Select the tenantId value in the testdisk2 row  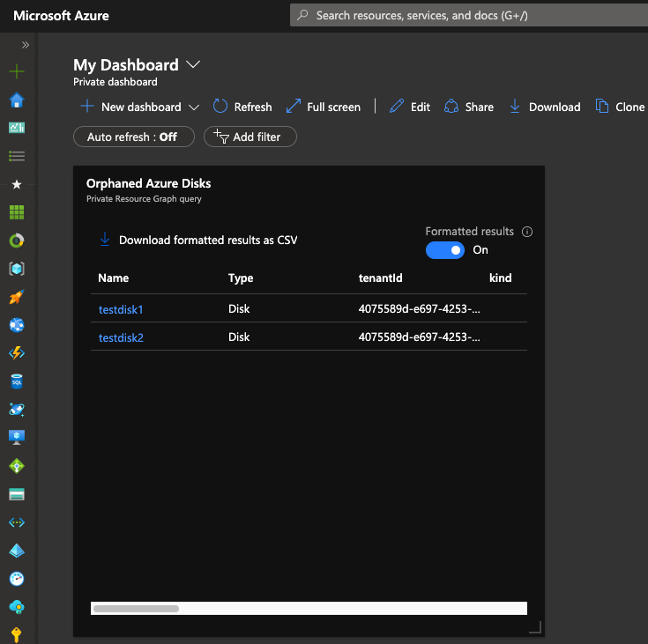coord(419,337)
